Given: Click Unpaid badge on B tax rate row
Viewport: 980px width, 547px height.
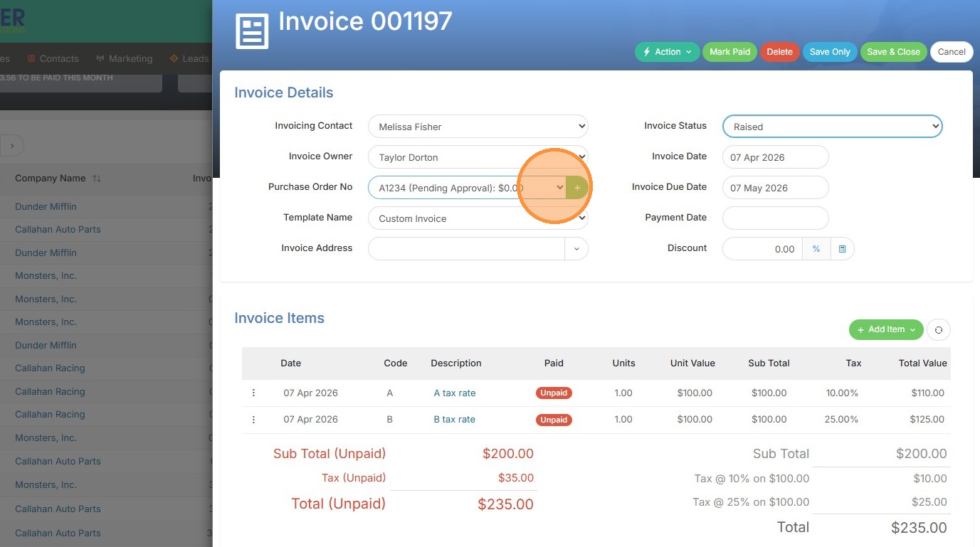Looking at the screenshot, I should click(x=554, y=420).
